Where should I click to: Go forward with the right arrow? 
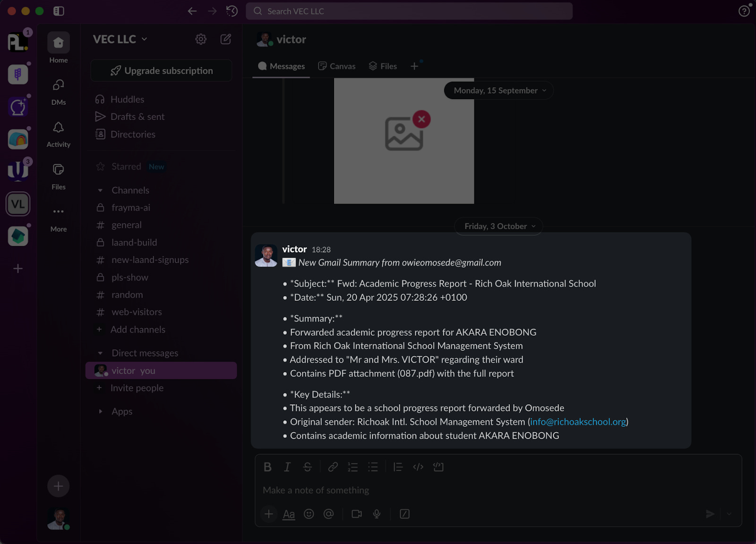(212, 11)
